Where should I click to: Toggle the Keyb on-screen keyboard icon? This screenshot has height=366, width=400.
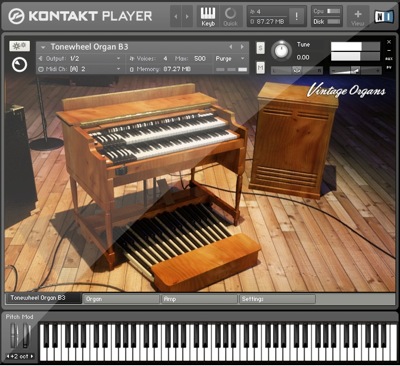[x=208, y=17]
